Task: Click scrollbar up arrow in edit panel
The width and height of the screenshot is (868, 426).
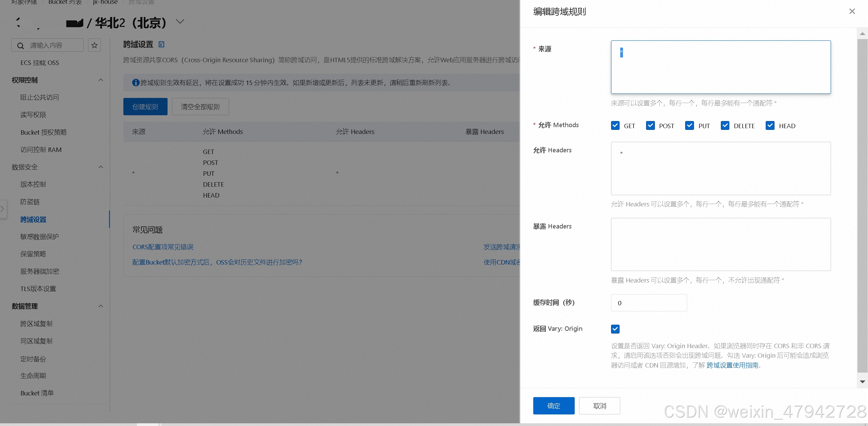Action: click(862, 34)
